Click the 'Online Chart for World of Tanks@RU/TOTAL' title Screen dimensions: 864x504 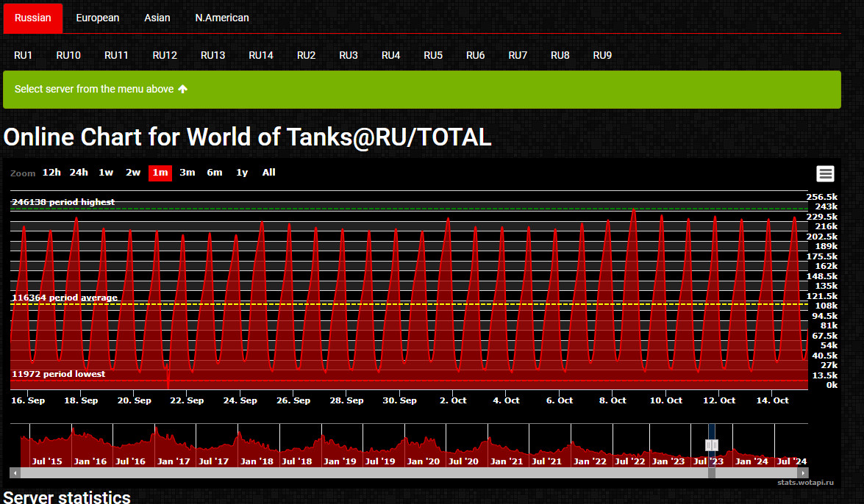tap(247, 137)
